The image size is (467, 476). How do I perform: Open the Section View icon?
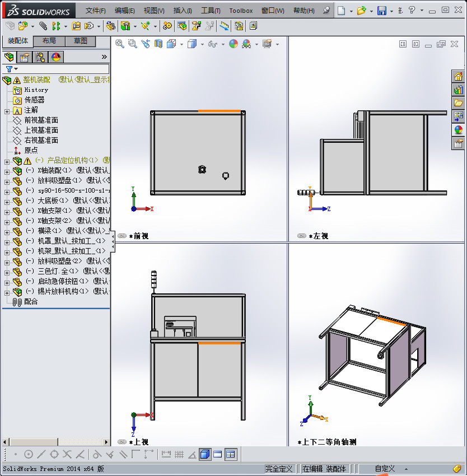point(158,44)
